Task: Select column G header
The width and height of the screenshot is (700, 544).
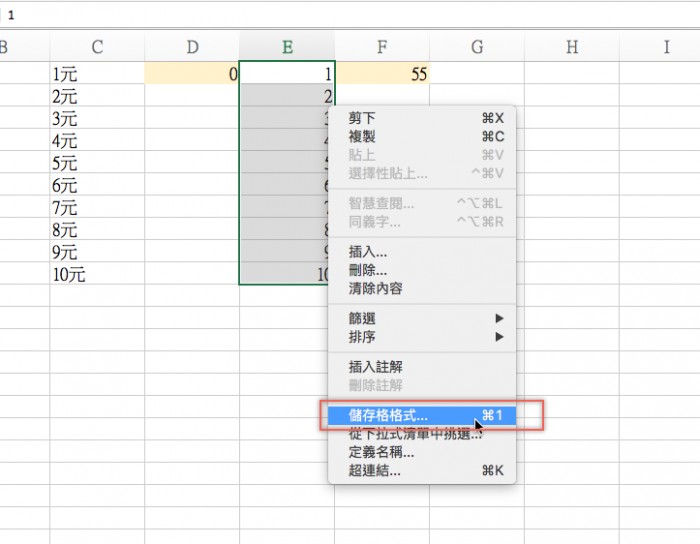Action: pos(477,46)
